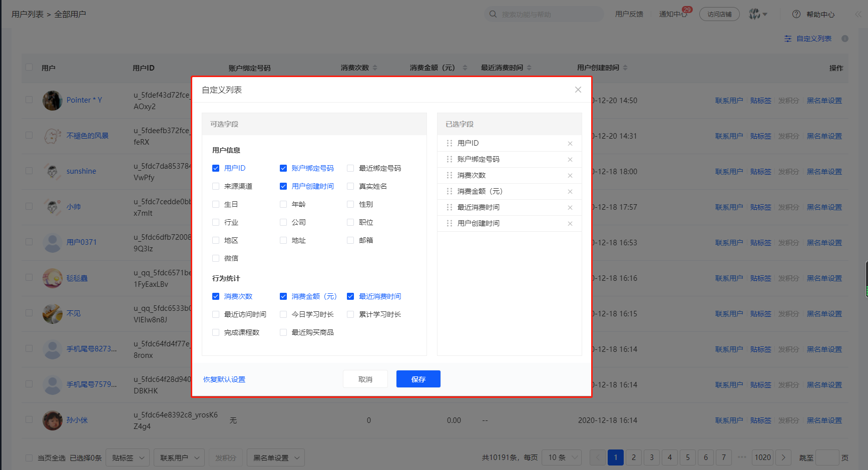The height and width of the screenshot is (470, 868).
Task: Click drag handle of 用户创建时间 field
Action: pyautogui.click(x=450, y=223)
